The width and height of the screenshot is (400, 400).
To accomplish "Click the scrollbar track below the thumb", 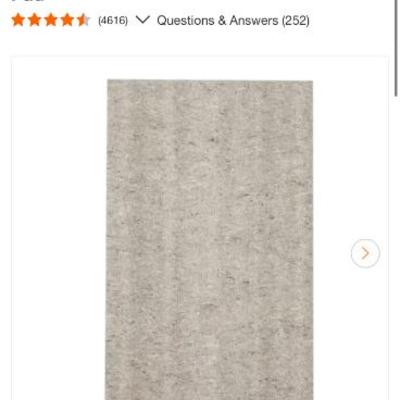I will point(397,248).
